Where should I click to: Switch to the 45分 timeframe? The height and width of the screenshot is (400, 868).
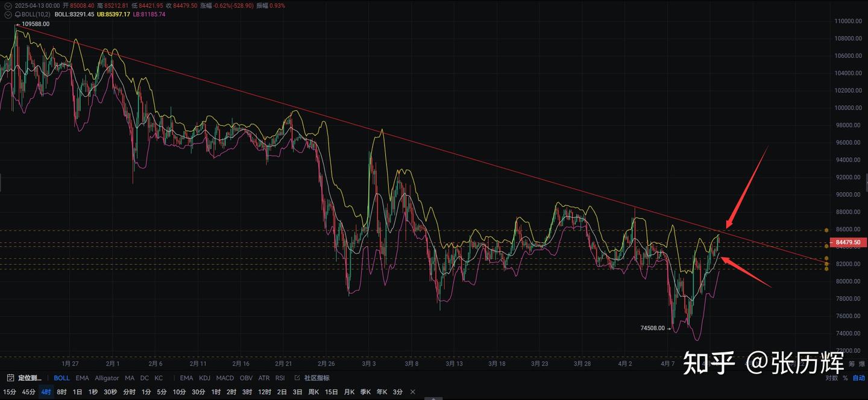click(28, 392)
